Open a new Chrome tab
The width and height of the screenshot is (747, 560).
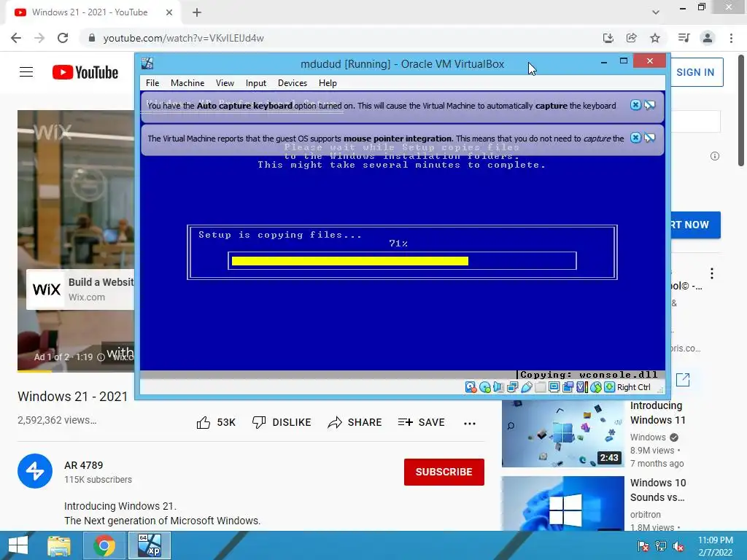pyautogui.click(x=197, y=12)
